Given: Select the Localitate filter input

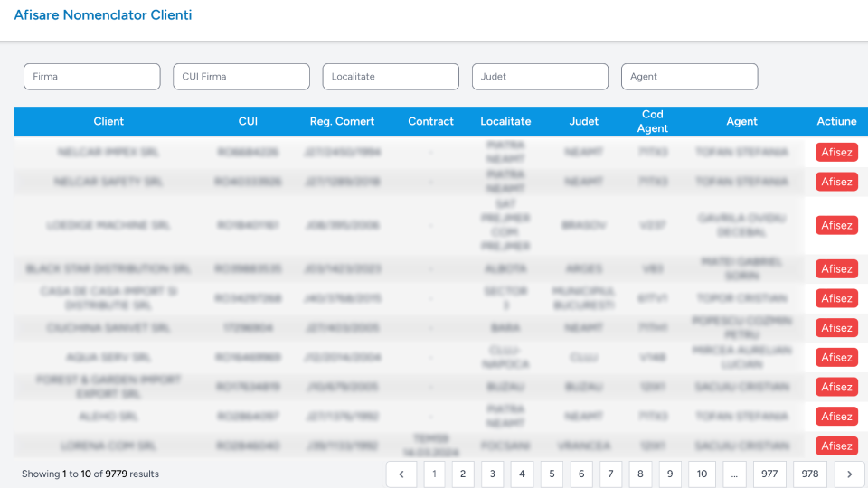Looking at the screenshot, I should pos(391,77).
